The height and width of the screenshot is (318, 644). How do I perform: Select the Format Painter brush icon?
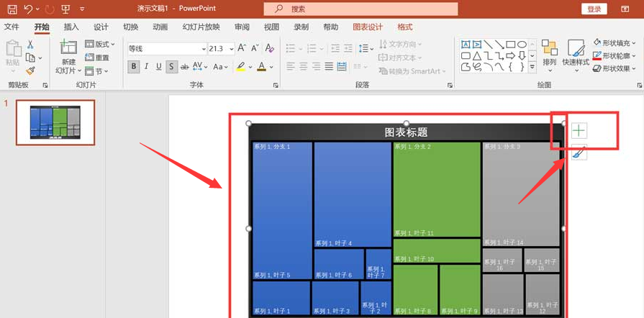tap(30, 71)
